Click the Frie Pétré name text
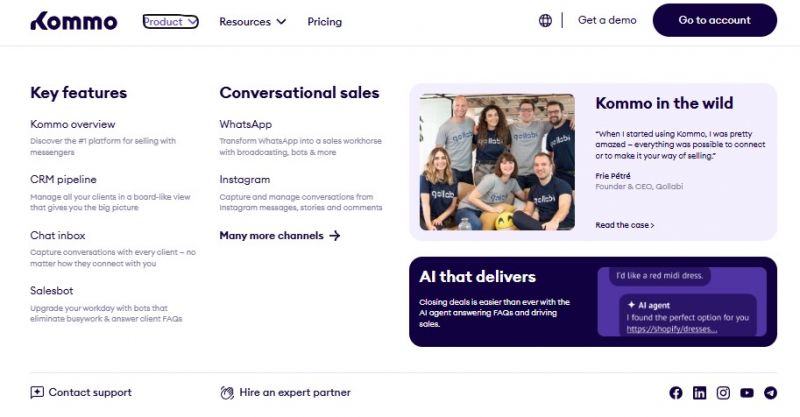Image resolution: width=800 pixels, height=417 pixels. [x=613, y=176]
